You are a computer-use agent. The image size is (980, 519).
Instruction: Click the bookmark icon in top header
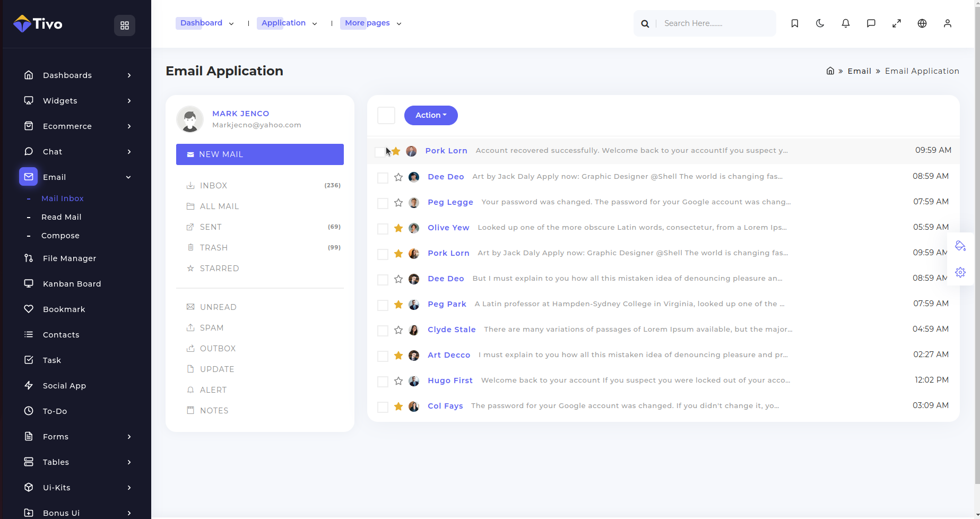click(794, 23)
